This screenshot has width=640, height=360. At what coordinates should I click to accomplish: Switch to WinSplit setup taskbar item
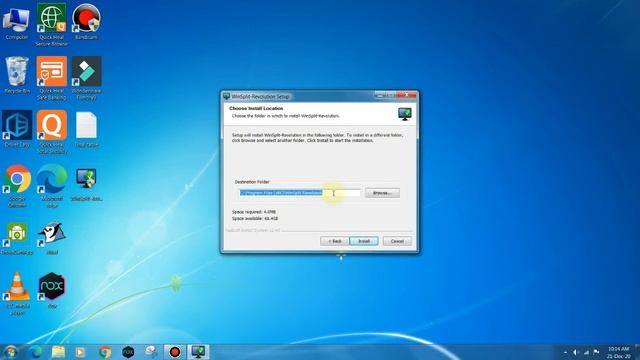point(198,352)
